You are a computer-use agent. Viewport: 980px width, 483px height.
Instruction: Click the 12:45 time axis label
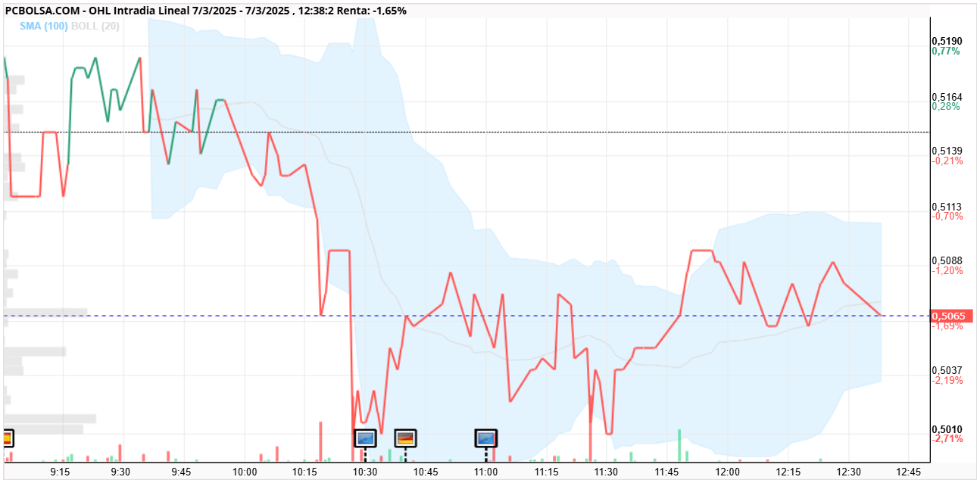908,472
